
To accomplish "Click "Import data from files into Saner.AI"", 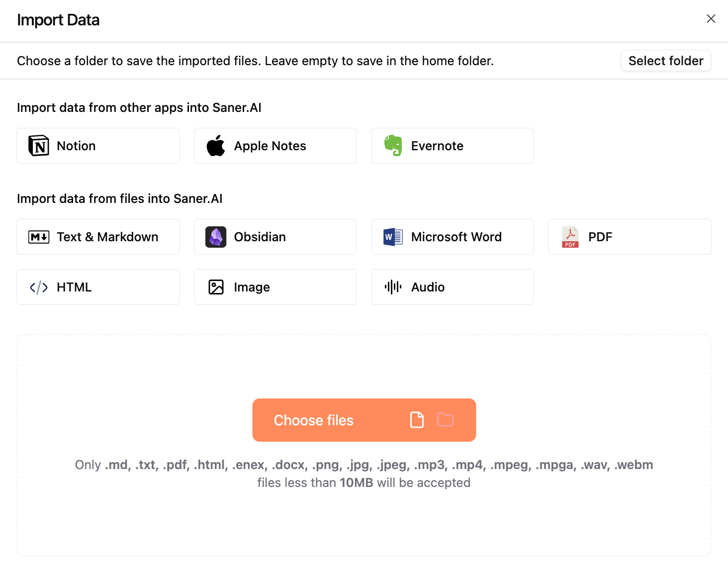I will 120,198.
